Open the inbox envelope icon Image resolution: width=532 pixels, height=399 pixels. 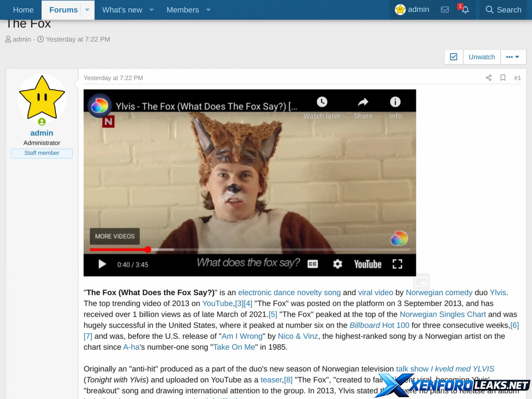coord(445,10)
